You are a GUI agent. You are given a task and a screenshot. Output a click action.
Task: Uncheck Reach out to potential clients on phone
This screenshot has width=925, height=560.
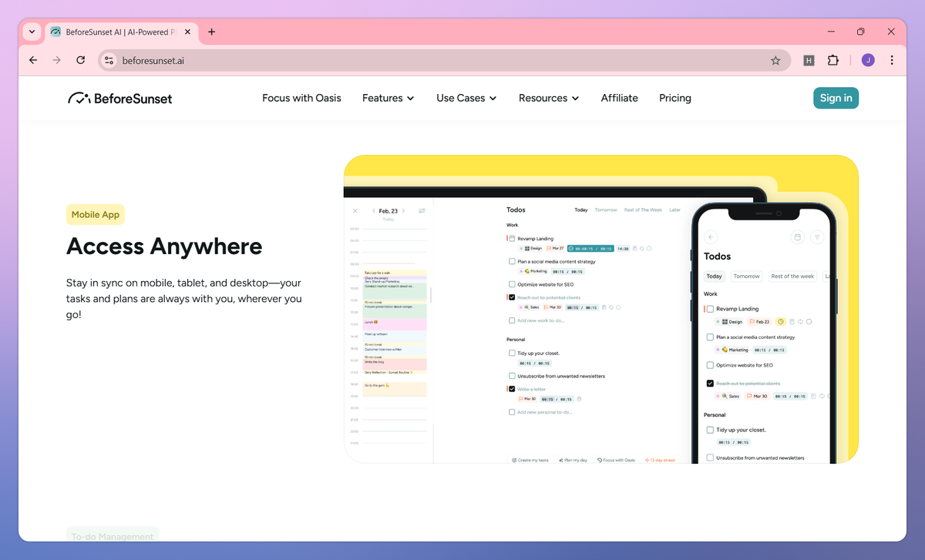(711, 383)
